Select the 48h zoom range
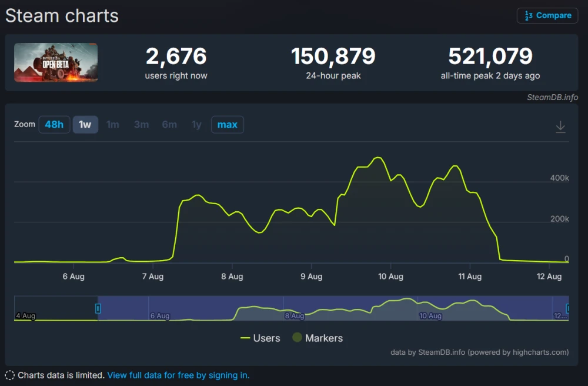The image size is (588, 386). pos(54,125)
